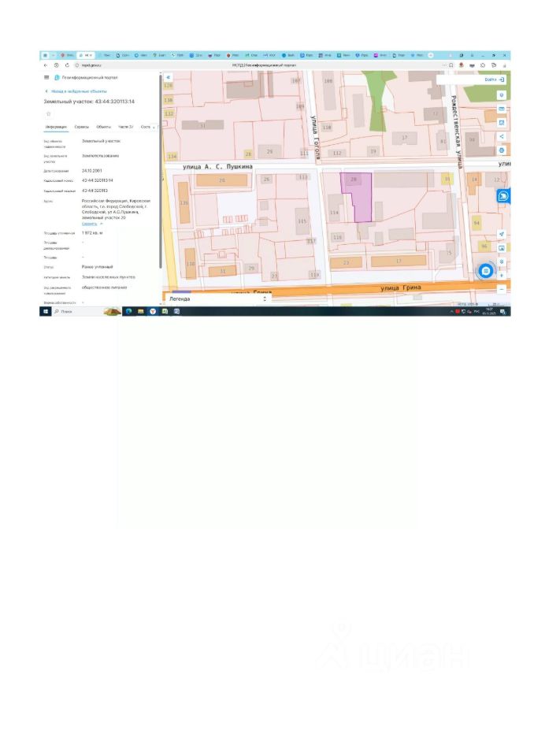Click back link to found objects
The image size is (534, 756).
pyautogui.click(x=76, y=91)
